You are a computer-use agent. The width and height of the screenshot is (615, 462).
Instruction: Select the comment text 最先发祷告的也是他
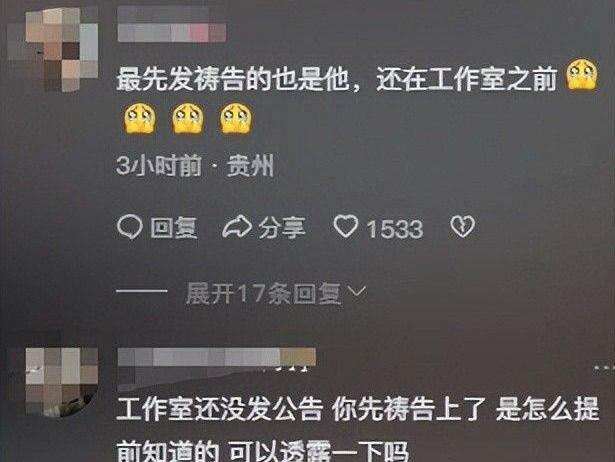tap(233, 80)
